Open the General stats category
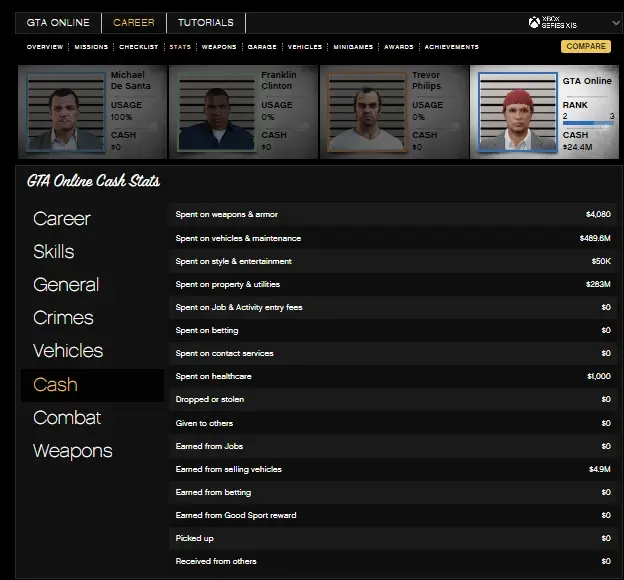Screen dimensions: 624x580 (66, 285)
